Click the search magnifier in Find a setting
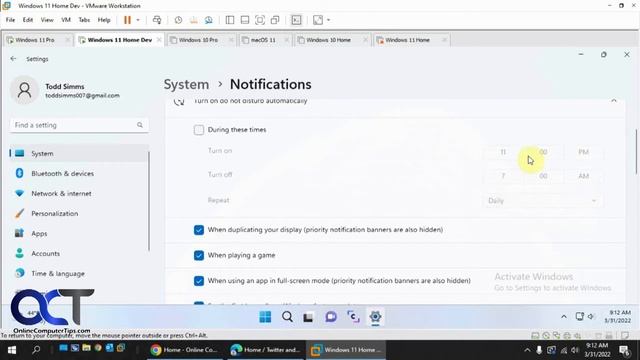640x360 pixels. click(140, 125)
